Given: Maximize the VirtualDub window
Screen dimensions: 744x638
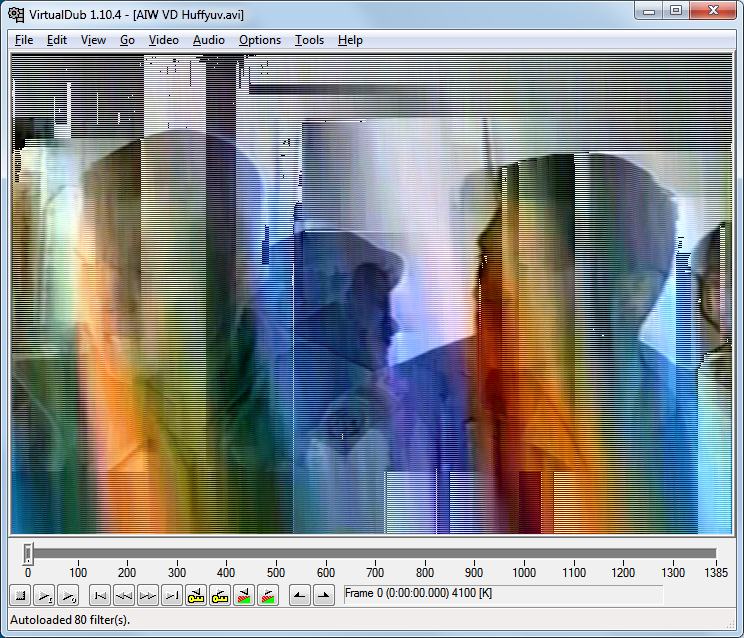Looking at the screenshot, I should [x=676, y=10].
